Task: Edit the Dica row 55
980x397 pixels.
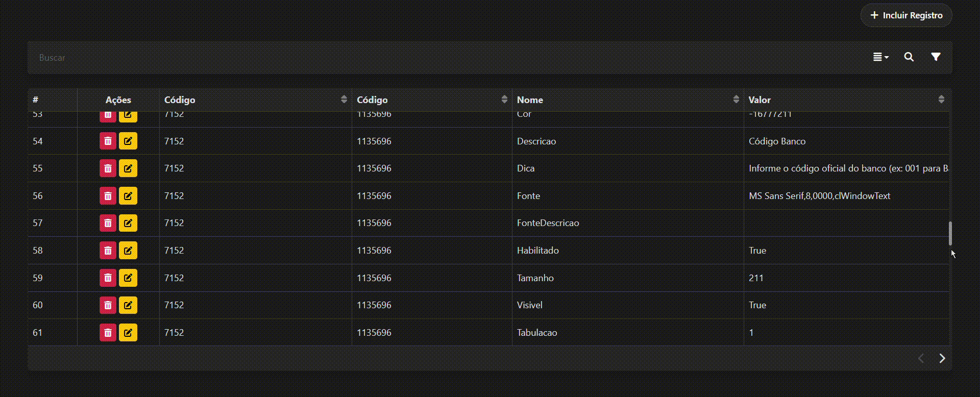Action: coord(128,168)
